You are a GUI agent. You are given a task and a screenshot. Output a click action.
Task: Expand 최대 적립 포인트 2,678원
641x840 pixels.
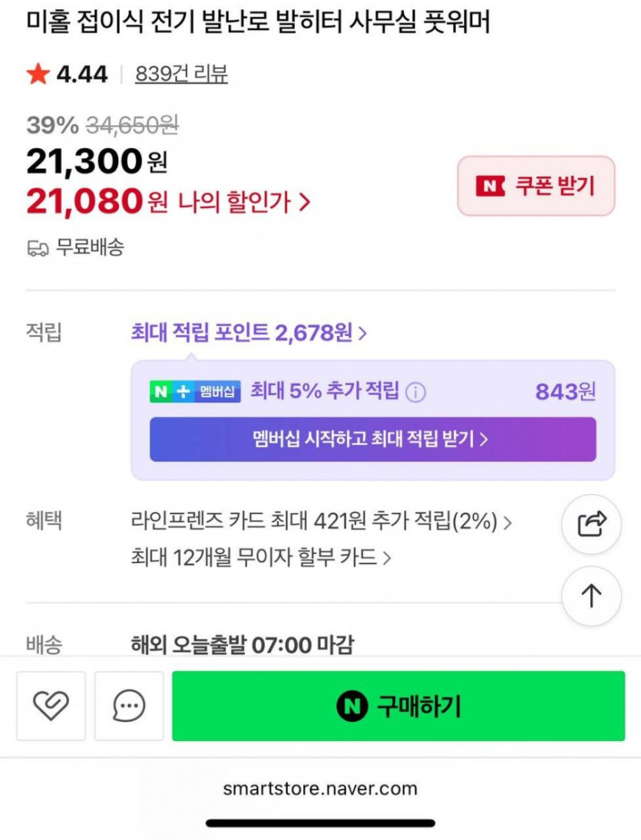[249, 333]
